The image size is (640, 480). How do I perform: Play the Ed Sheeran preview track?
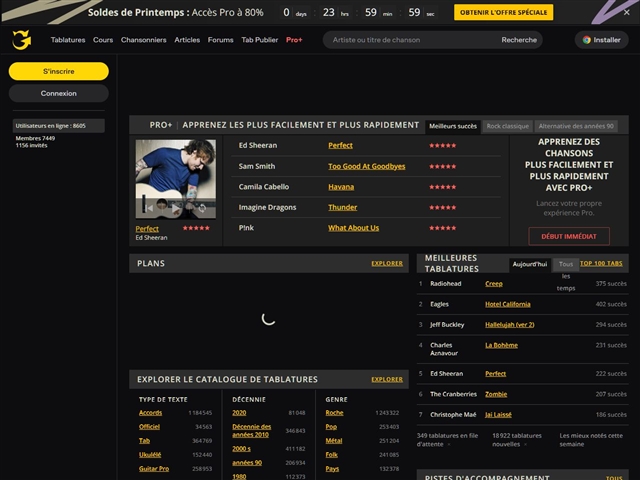176,209
